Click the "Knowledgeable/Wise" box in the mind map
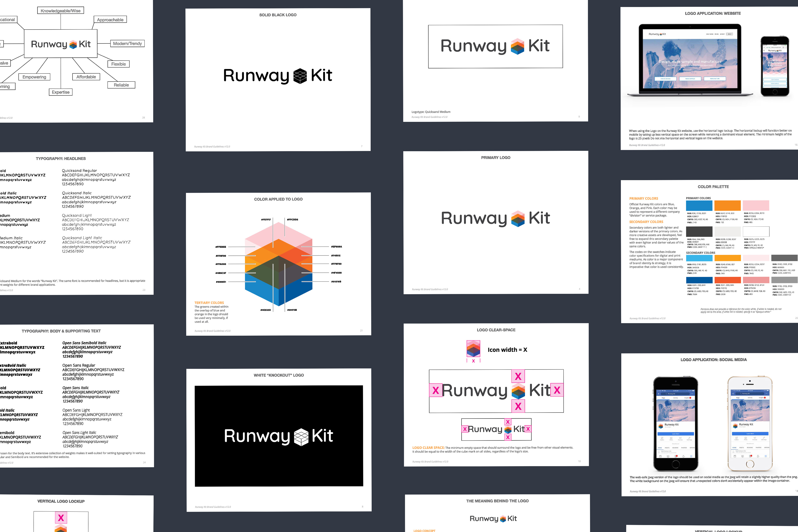 60,11
